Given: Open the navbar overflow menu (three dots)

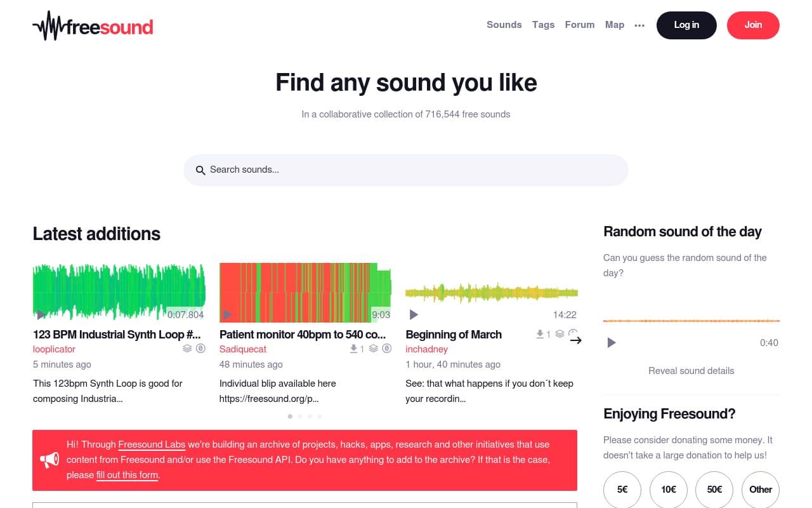Looking at the screenshot, I should tap(639, 25).
